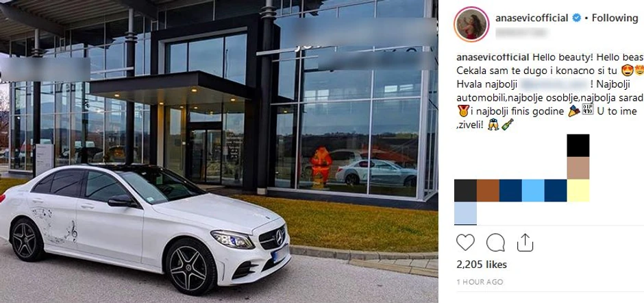Select the tan color swatch
644x303 pixels.
(578, 168)
